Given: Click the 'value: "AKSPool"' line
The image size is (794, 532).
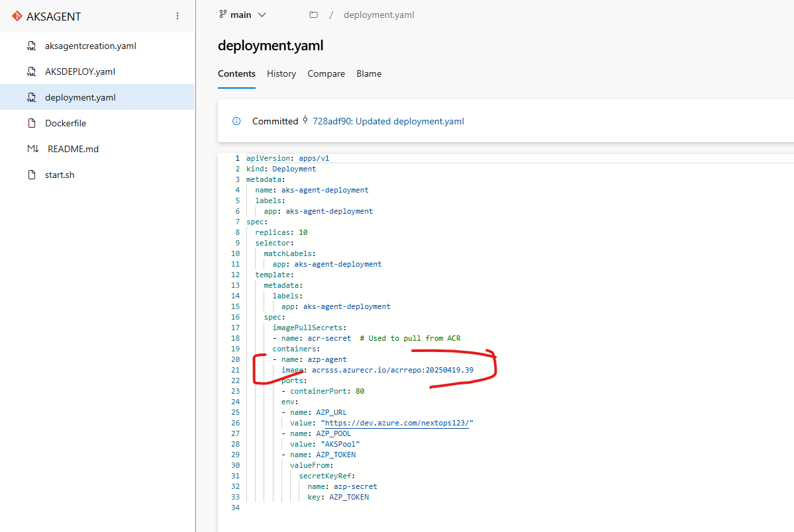Looking at the screenshot, I should click(x=324, y=445).
